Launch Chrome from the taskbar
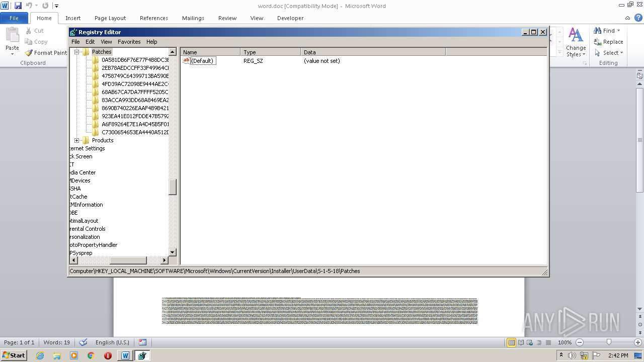The image size is (644, 362). [91, 355]
